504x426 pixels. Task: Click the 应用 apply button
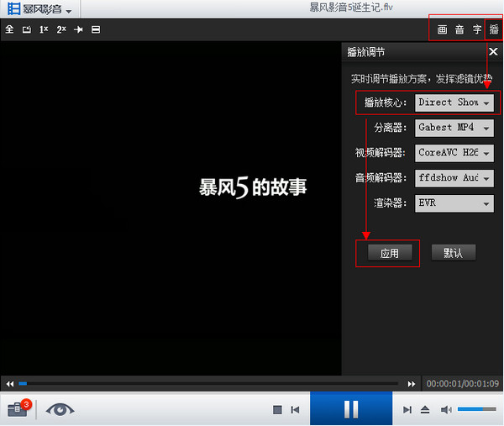[390, 253]
